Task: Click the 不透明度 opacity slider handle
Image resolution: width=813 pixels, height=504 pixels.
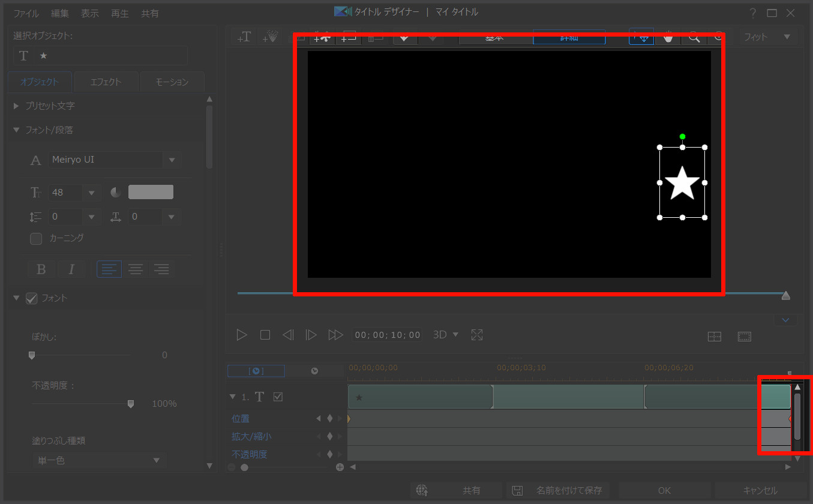Action: coord(131,404)
